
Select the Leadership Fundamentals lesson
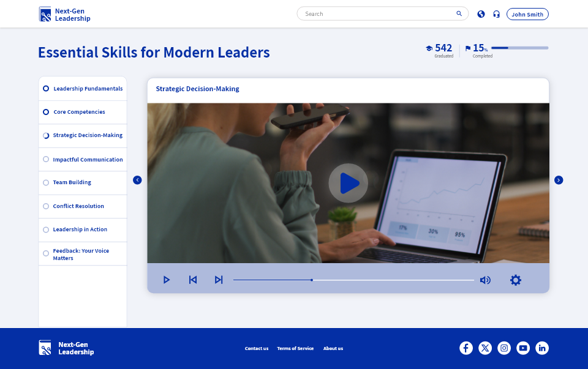tap(88, 89)
